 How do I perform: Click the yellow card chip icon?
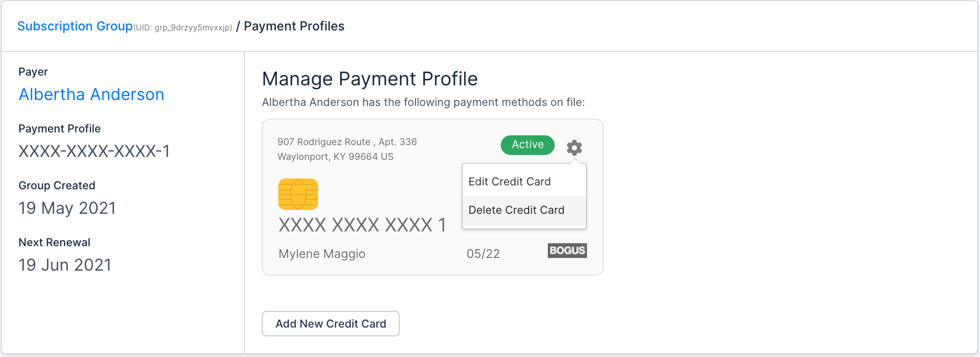coord(298,194)
